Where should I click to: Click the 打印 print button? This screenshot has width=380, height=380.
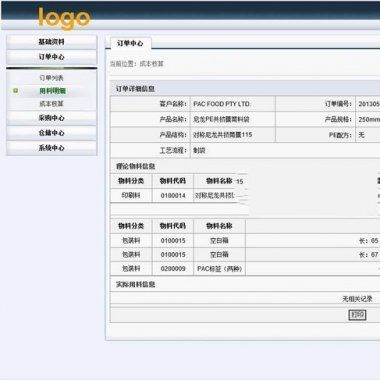[x=357, y=315]
